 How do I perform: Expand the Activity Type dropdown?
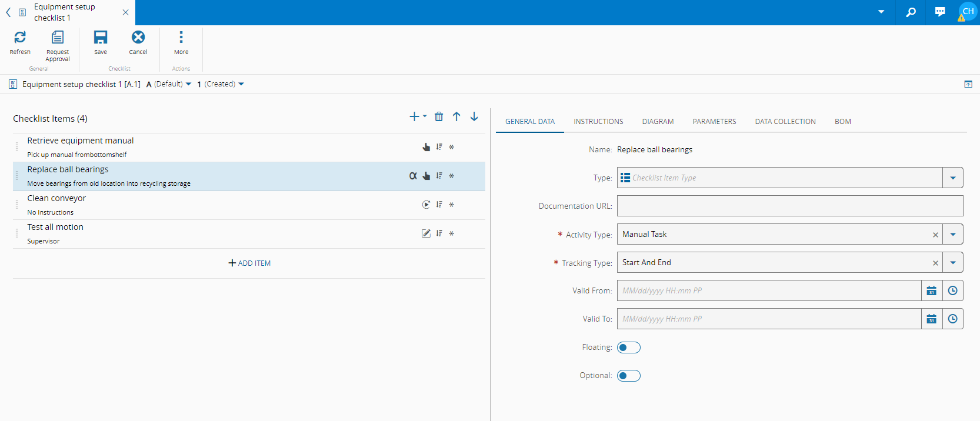pyautogui.click(x=953, y=235)
